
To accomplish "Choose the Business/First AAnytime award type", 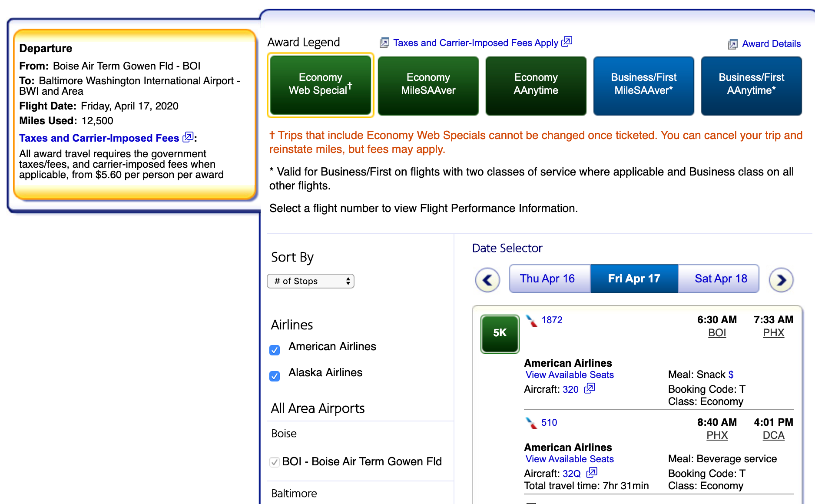I will pyautogui.click(x=751, y=85).
